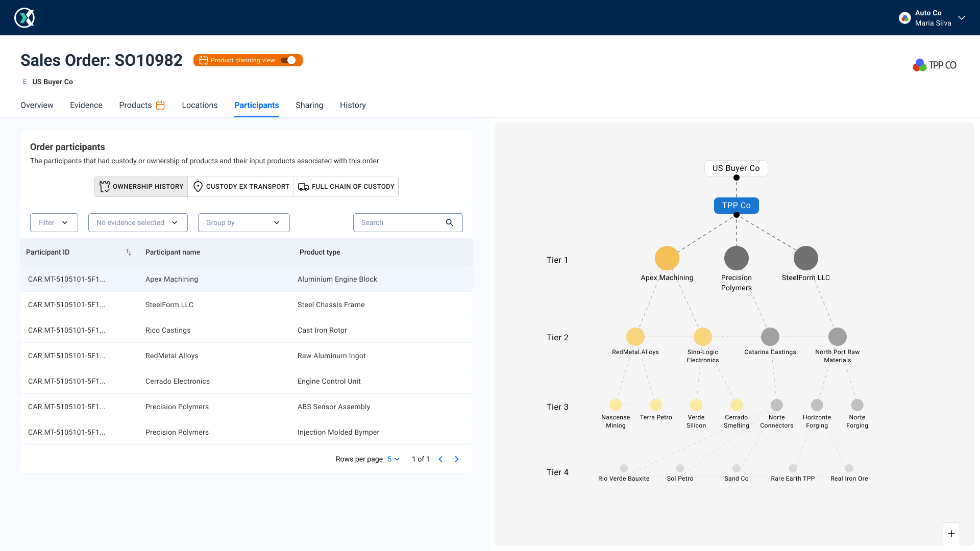Click the TPP Co node in graph
The image size is (980, 551).
tap(736, 205)
